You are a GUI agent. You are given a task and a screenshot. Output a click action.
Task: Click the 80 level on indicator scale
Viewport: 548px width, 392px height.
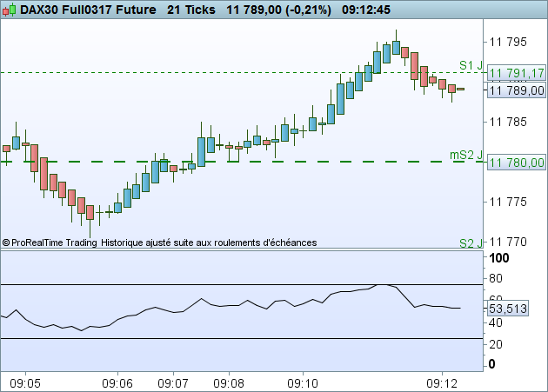click(496, 278)
